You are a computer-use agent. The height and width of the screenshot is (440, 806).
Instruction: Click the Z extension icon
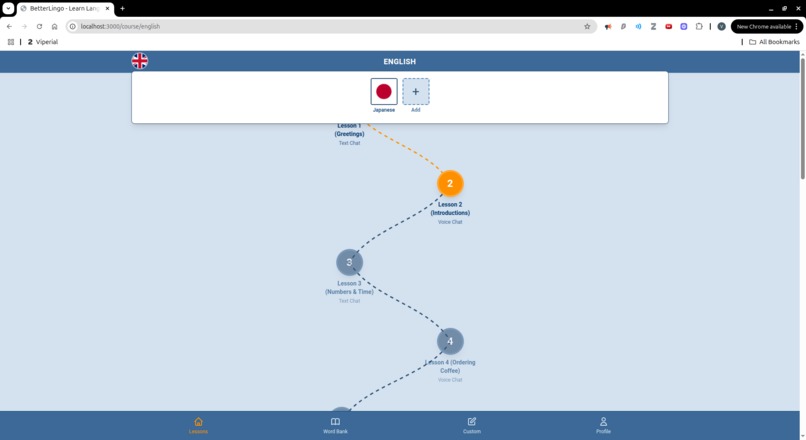click(653, 26)
